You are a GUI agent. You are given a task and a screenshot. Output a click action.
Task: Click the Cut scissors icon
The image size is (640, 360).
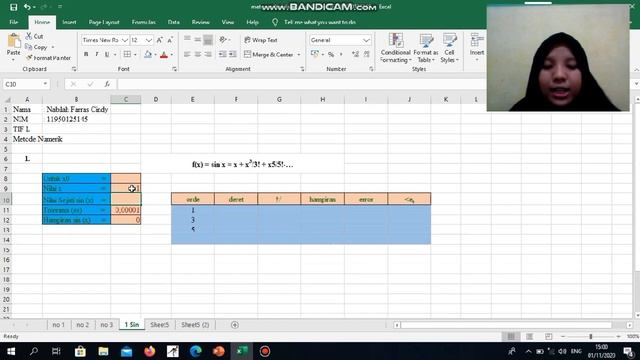[x=29, y=36]
